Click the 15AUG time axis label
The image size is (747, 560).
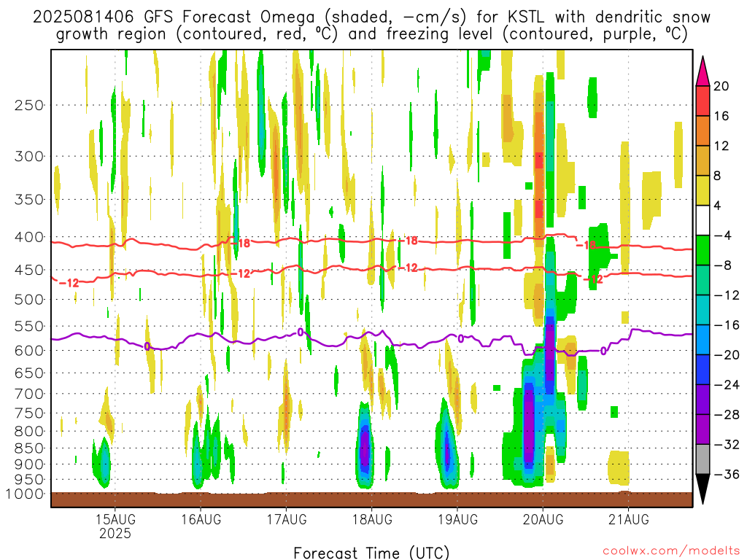115,519
